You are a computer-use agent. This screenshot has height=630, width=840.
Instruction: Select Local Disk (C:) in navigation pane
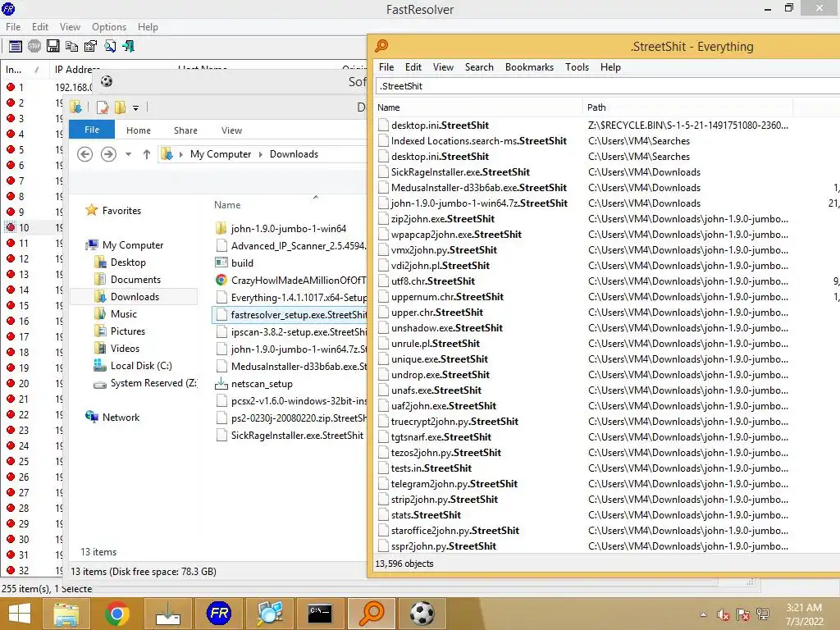click(x=141, y=366)
